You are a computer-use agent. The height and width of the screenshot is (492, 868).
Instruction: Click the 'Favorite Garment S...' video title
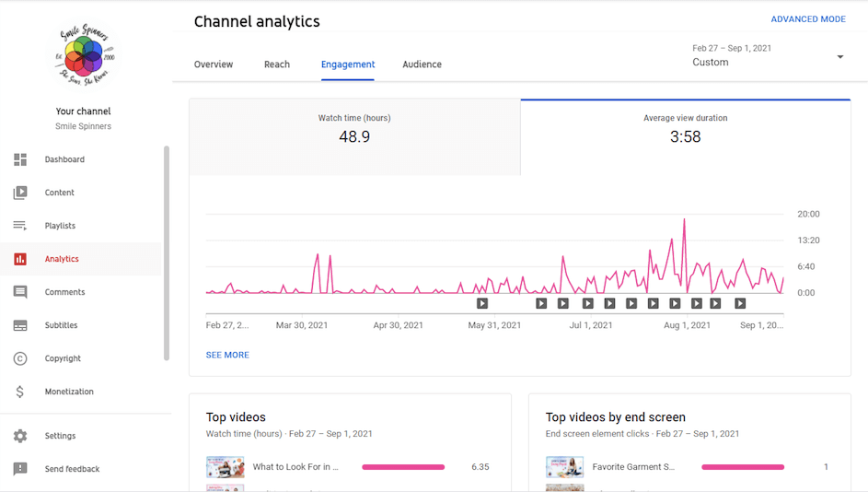point(633,467)
